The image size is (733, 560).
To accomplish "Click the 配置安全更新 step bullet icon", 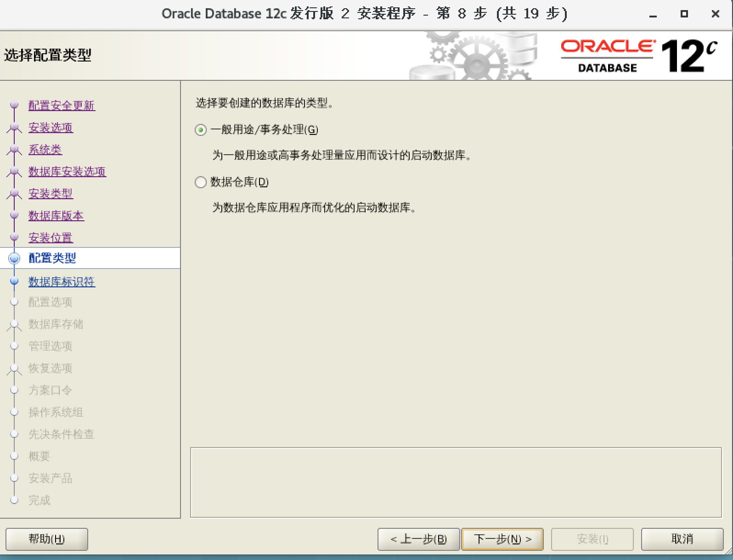I will click(14, 105).
